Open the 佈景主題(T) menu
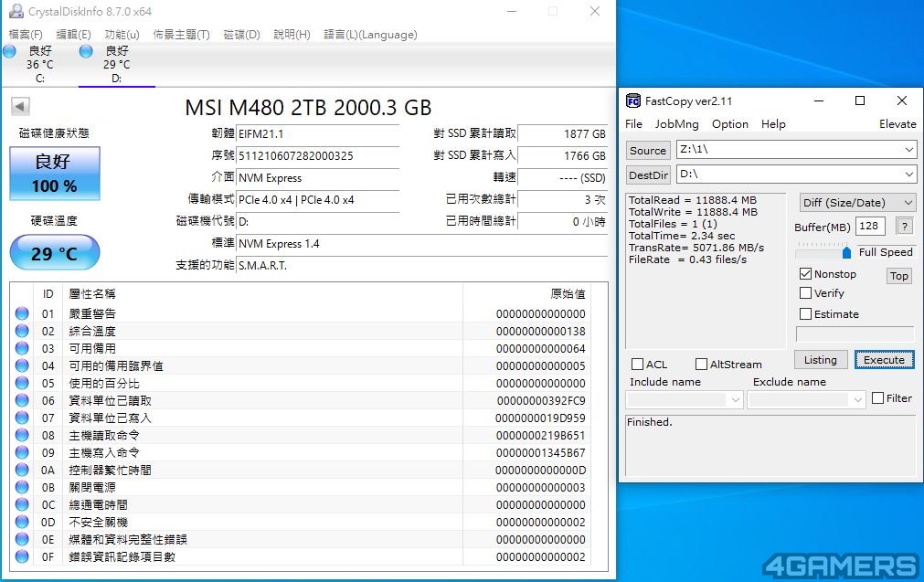The height and width of the screenshot is (582, 924). 182,35
